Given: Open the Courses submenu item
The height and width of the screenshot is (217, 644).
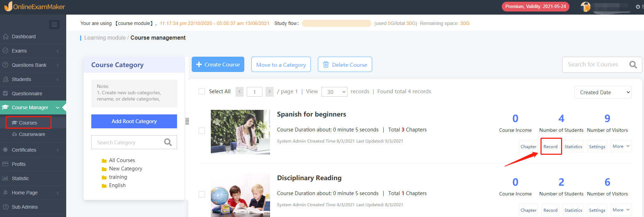Looking at the screenshot, I should (29, 123).
